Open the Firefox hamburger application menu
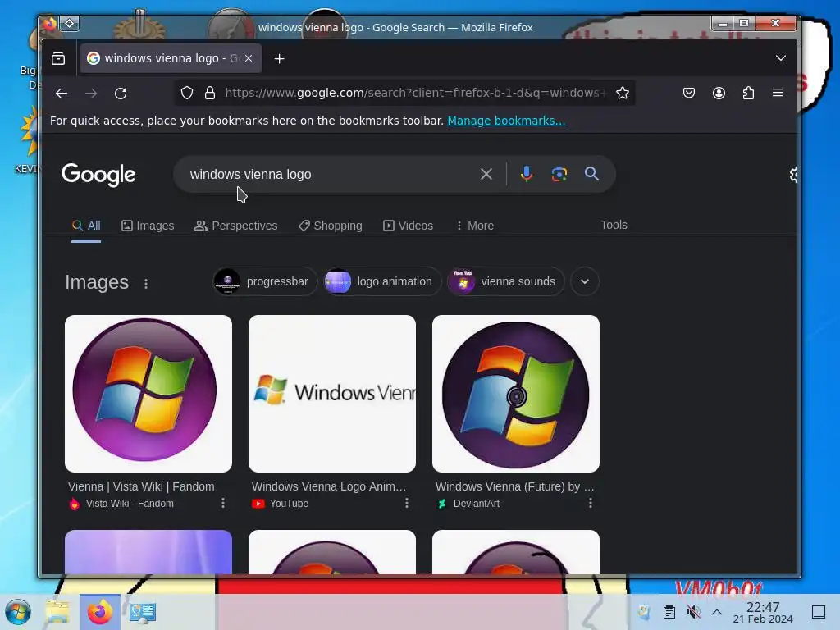Viewport: 840px width, 630px height. pos(778,93)
